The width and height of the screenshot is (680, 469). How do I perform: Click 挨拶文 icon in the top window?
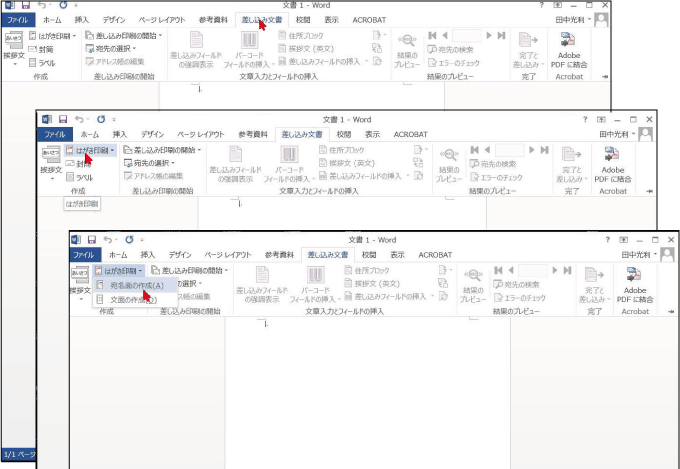point(12,46)
